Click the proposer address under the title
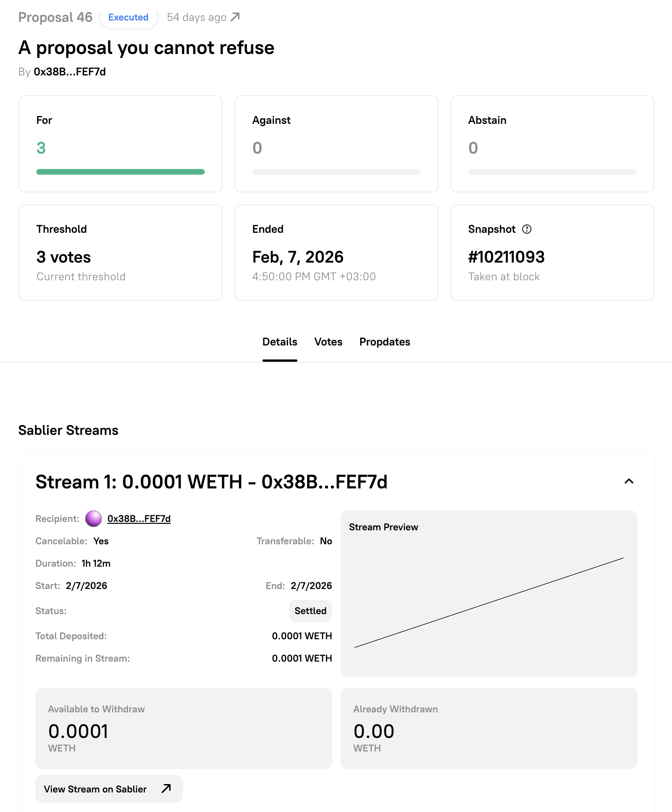This screenshot has height=812, width=672. click(70, 72)
